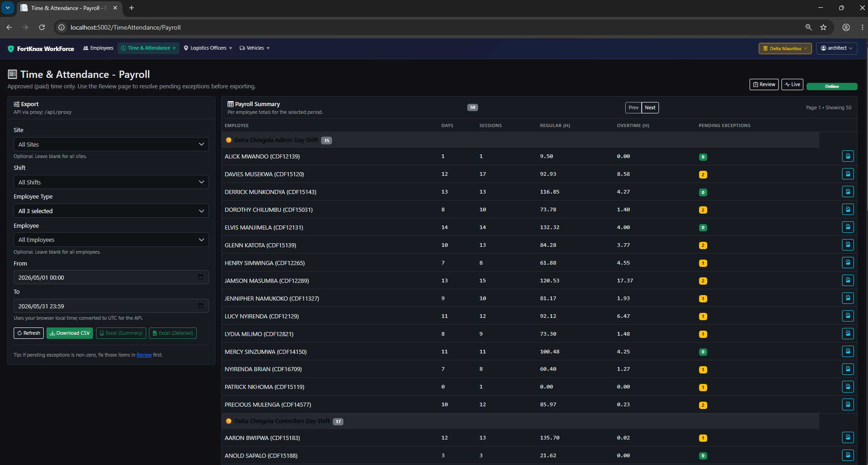
Task: Click the Refresh button
Action: click(29, 333)
